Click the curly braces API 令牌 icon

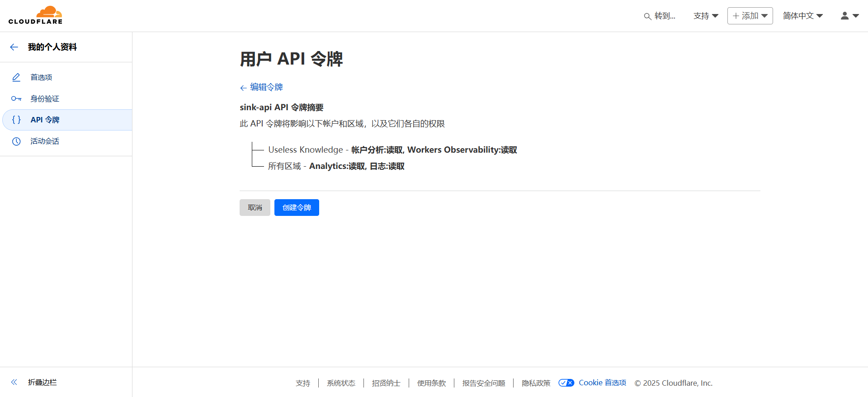(16, 120)
